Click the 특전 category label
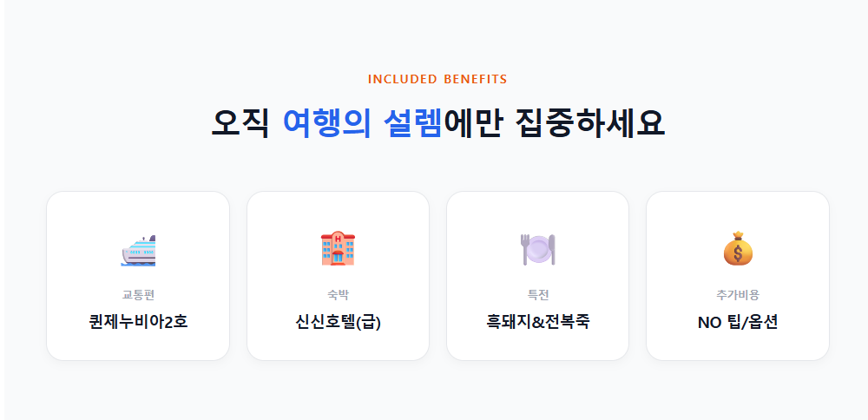 click(537, 295)
